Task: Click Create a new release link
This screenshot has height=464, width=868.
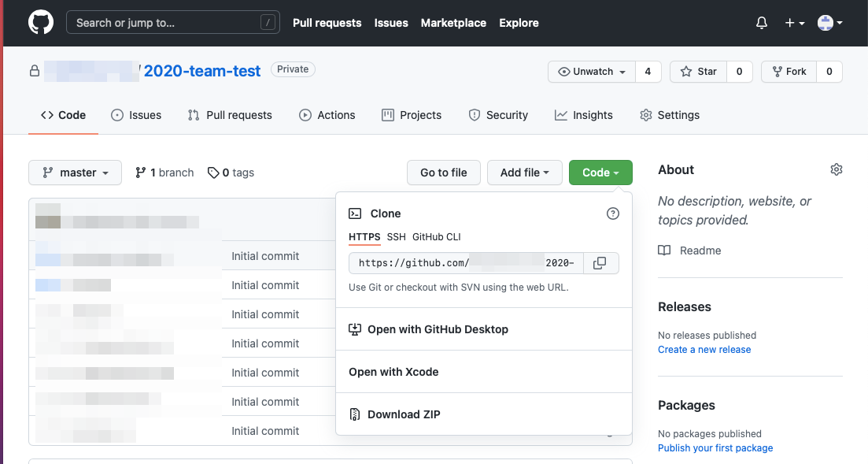Action: pos(704,350)
